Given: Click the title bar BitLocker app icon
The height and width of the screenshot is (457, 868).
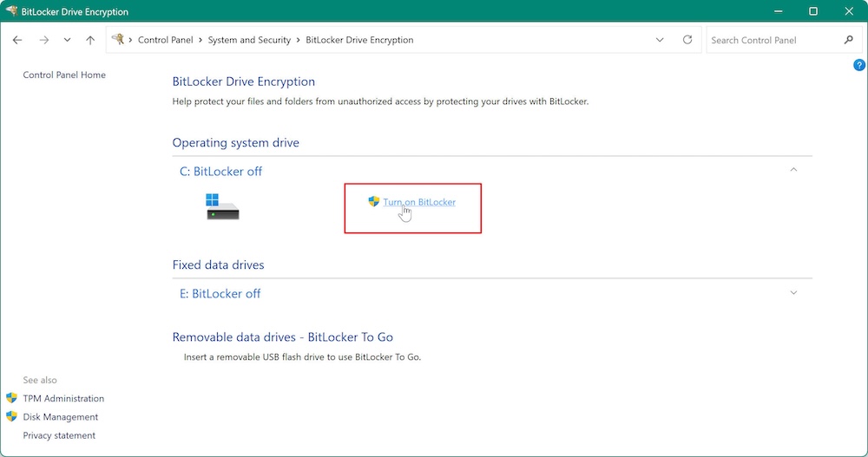Looking at the screenshot, I should (11, 11).
